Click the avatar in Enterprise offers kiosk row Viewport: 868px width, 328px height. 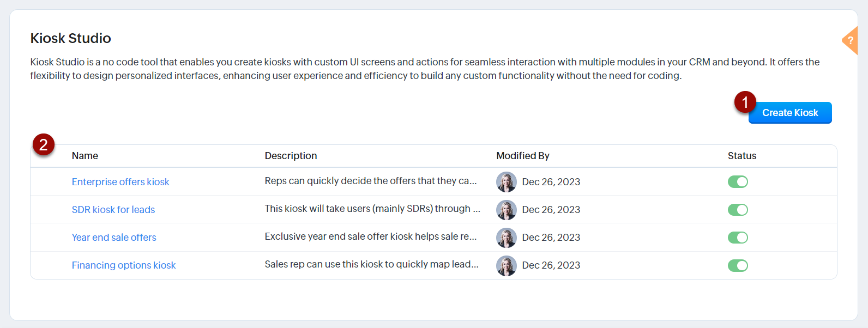(506, 182)
